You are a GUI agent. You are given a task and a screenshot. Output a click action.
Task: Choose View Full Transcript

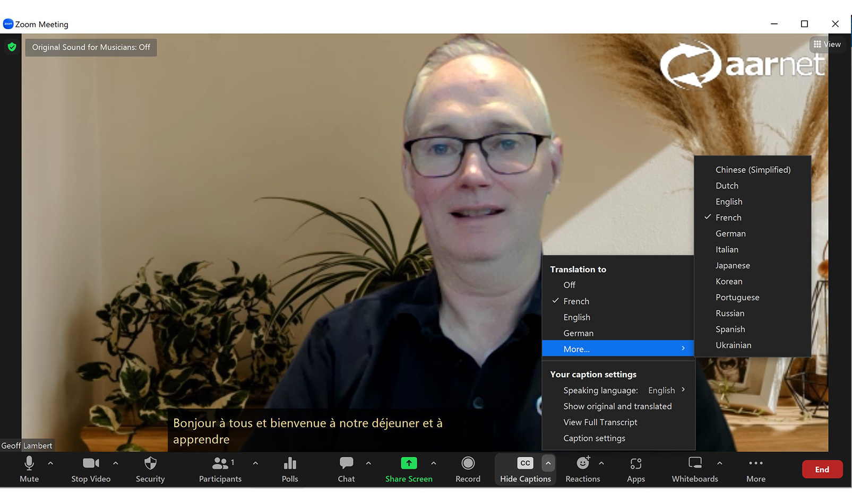[x=600, y=422]
